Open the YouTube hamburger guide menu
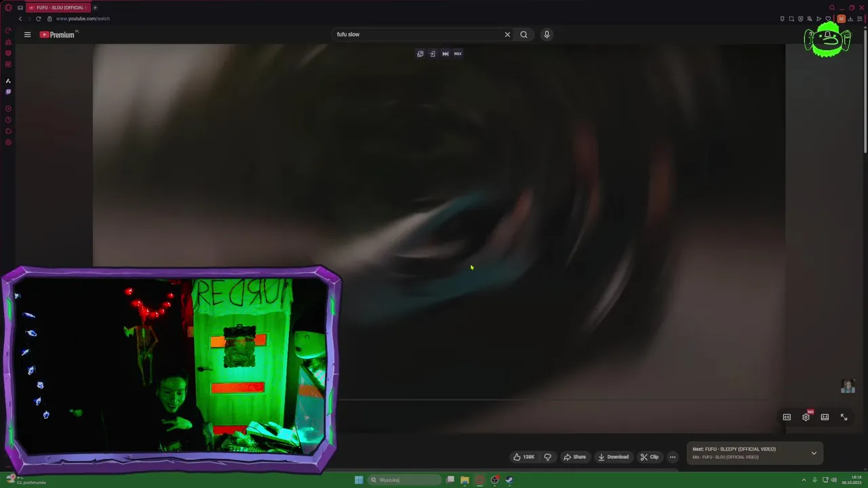The height and width of the screenshot is (488, 868). tap(27, 35)
